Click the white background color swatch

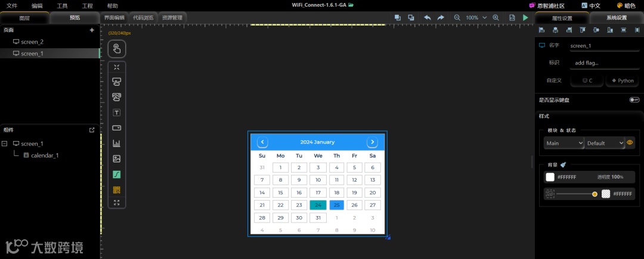point(550,177)
